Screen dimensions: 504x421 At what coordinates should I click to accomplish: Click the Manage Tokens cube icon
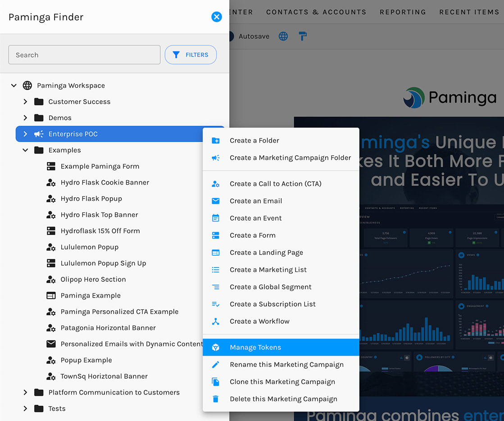(216, 347)
